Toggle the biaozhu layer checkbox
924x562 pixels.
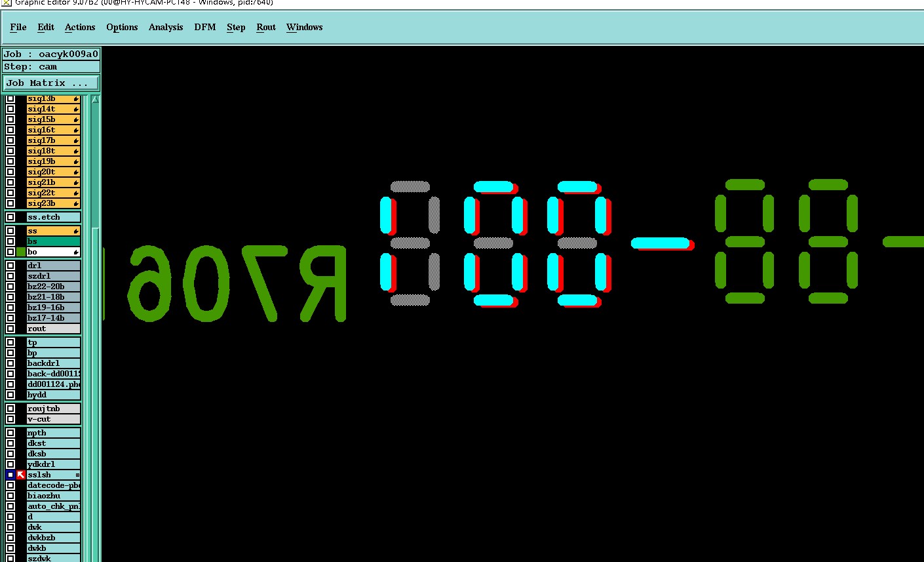point(10,496)
